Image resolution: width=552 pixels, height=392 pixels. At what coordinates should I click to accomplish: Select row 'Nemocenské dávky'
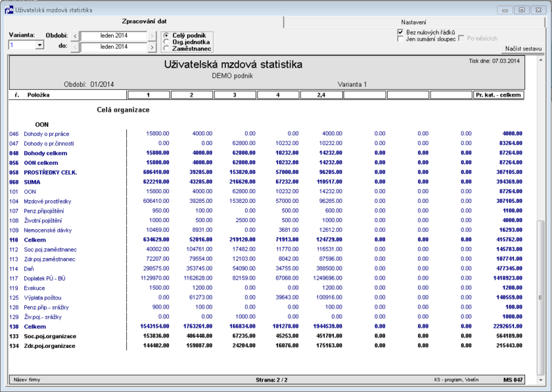(x=266, y=230)
